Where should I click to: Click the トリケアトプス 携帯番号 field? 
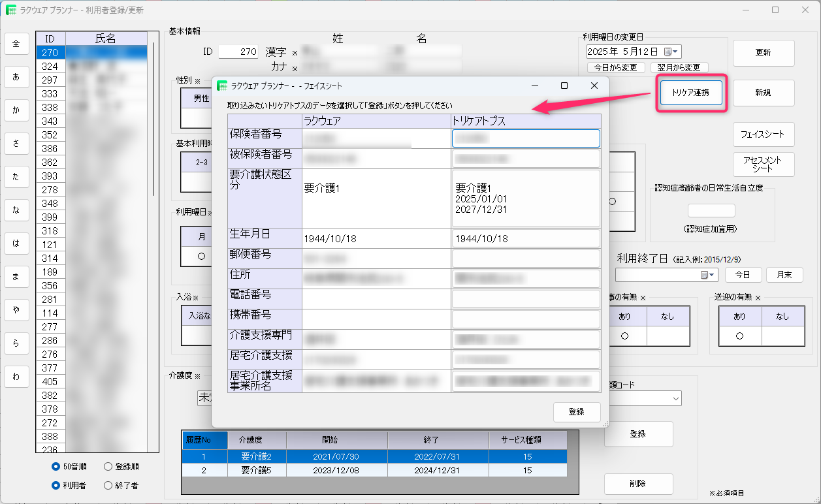pyautogui.click(x=526, y=319)
